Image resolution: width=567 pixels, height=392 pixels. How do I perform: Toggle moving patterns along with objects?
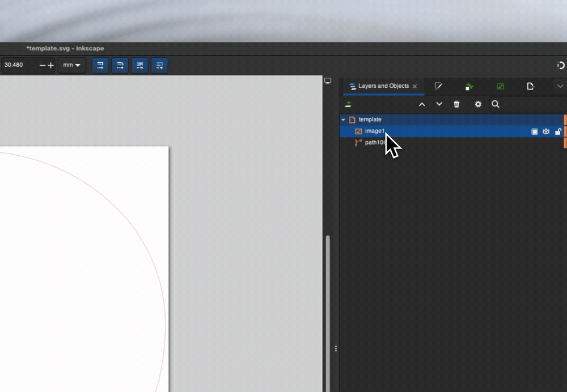pyautogui.click(x=159, y=65)
